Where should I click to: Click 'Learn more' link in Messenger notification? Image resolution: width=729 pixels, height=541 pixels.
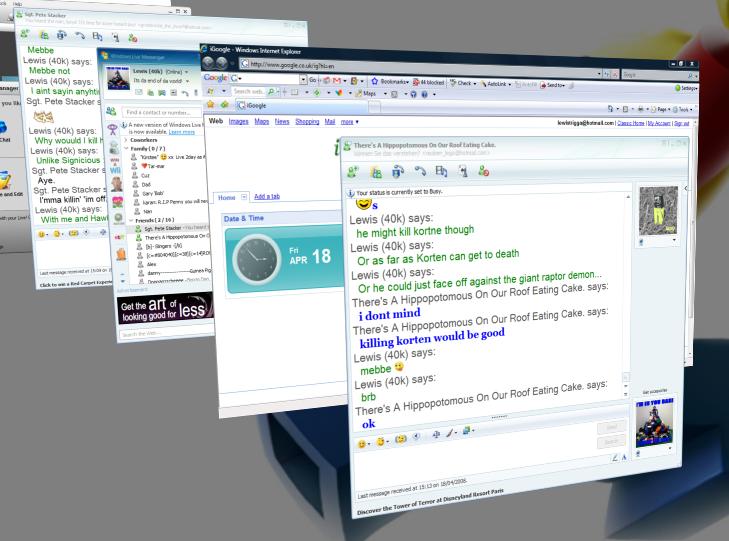(181, 132)
